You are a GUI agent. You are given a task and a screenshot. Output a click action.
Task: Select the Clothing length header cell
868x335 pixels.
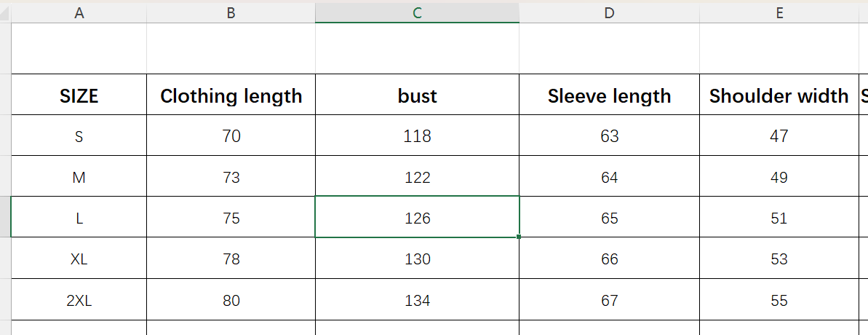click(231, 95)
